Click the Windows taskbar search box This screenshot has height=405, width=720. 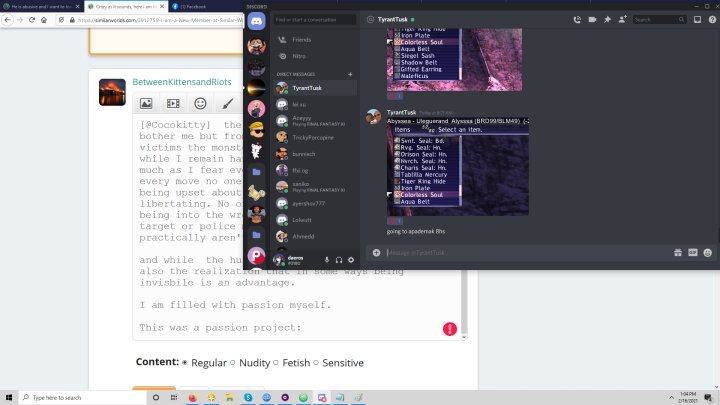82,397
